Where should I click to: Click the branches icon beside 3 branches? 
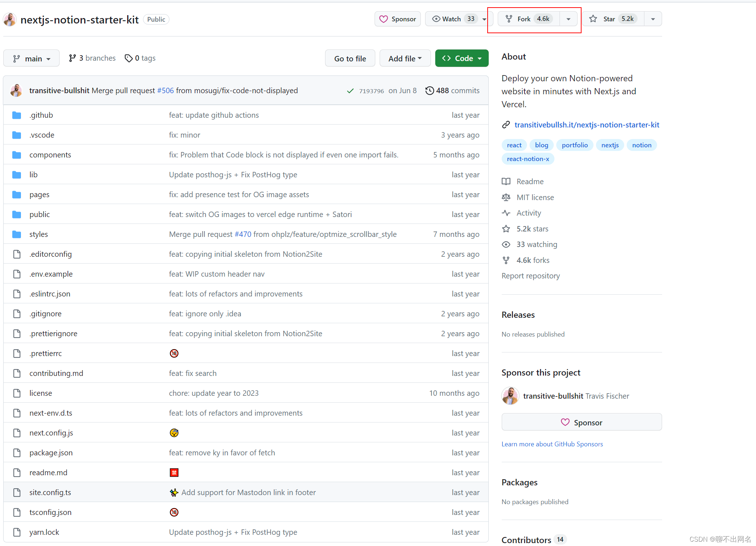[72, 58]
